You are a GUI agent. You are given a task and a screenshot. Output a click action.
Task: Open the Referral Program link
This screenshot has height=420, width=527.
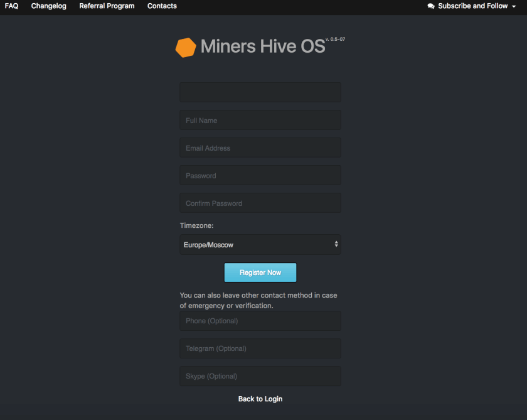pos(107,6)
